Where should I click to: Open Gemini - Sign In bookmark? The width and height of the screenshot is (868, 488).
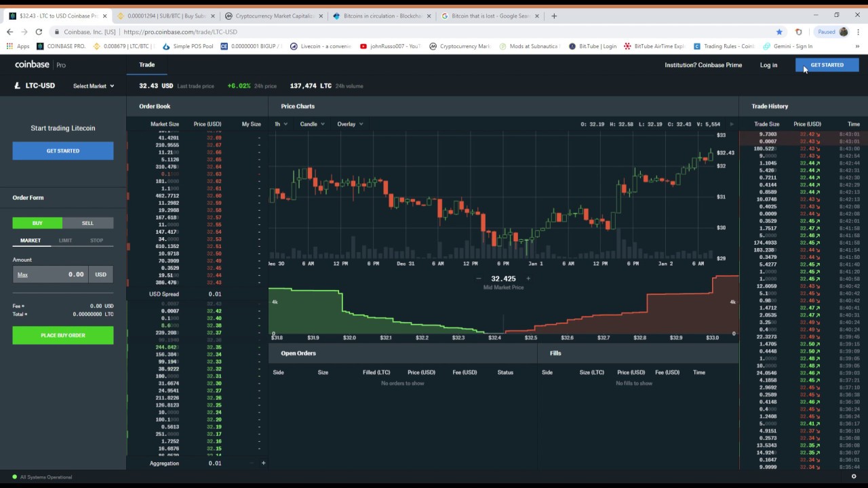click(787, 46)
